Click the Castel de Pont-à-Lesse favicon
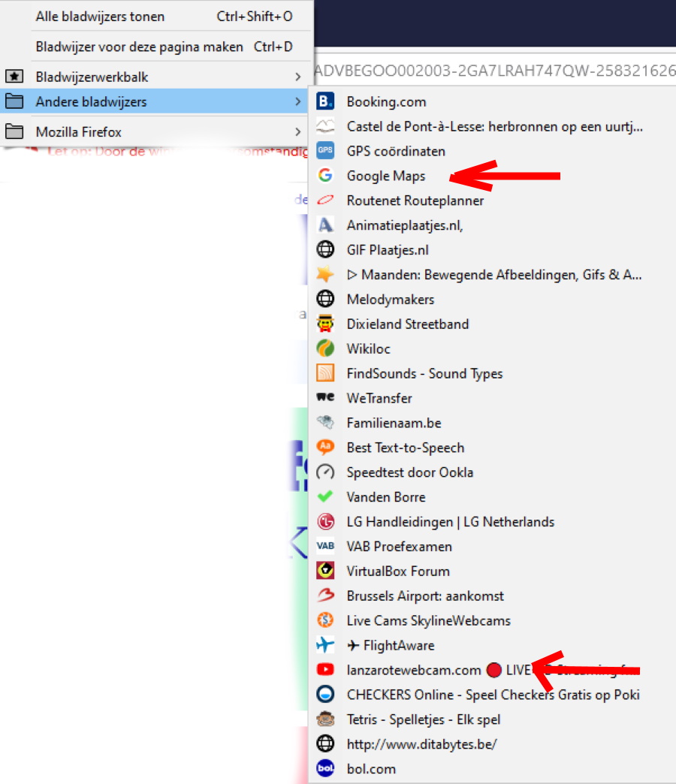Viewport: 676px width, 784px height. tap(325, 126)
